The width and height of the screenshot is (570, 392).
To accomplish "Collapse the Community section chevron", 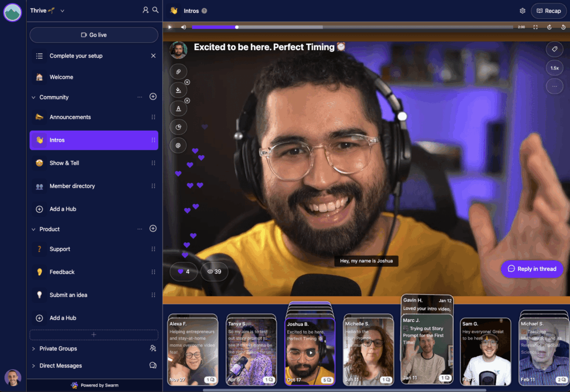I will coord(33,97).
